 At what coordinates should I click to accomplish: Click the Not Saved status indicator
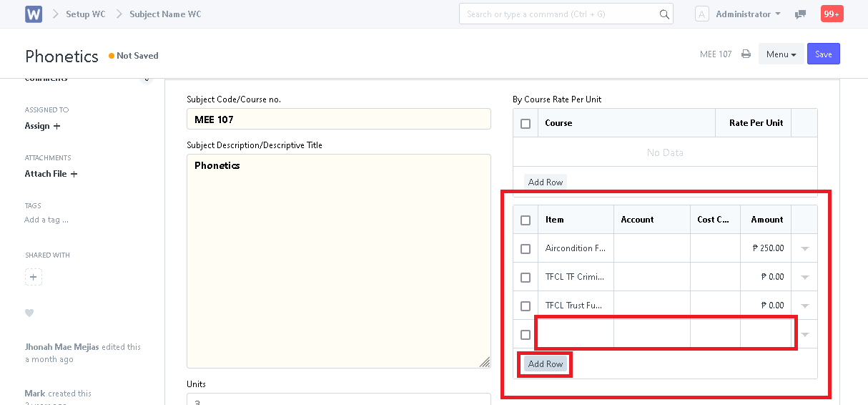click(134, 56)
